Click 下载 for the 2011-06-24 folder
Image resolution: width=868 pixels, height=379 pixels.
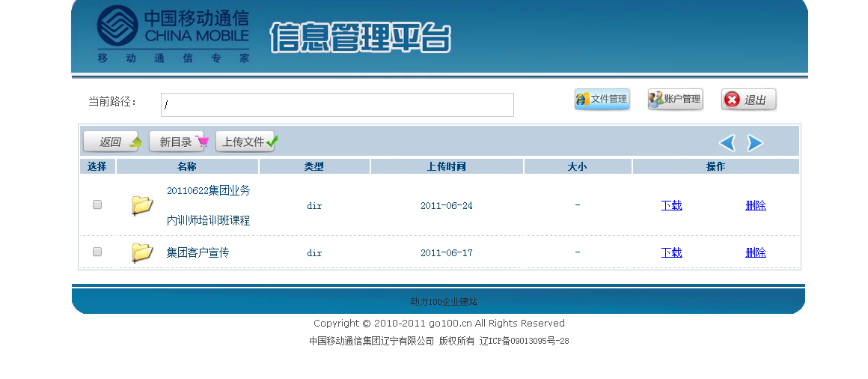(x=671, y=205)
